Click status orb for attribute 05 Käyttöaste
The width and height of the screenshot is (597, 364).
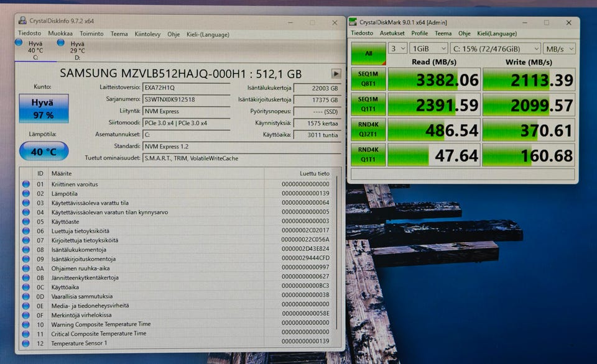[26, 221]
